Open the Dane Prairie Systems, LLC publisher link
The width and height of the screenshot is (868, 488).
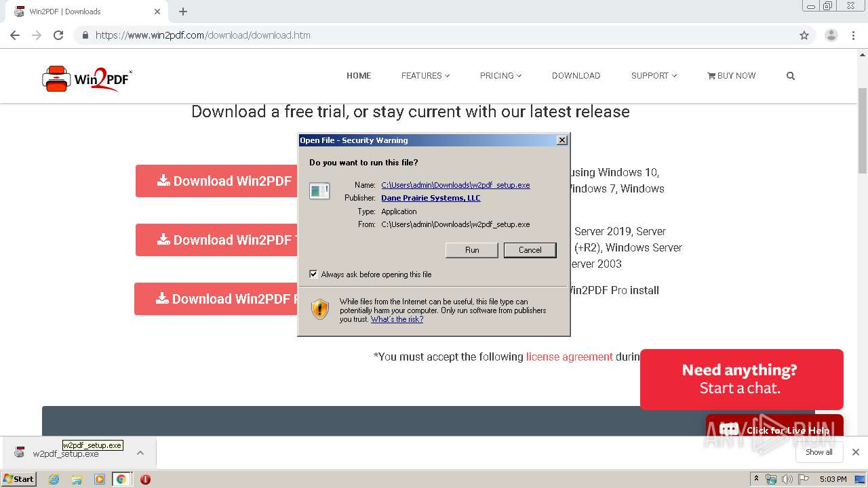pos(431,198)
